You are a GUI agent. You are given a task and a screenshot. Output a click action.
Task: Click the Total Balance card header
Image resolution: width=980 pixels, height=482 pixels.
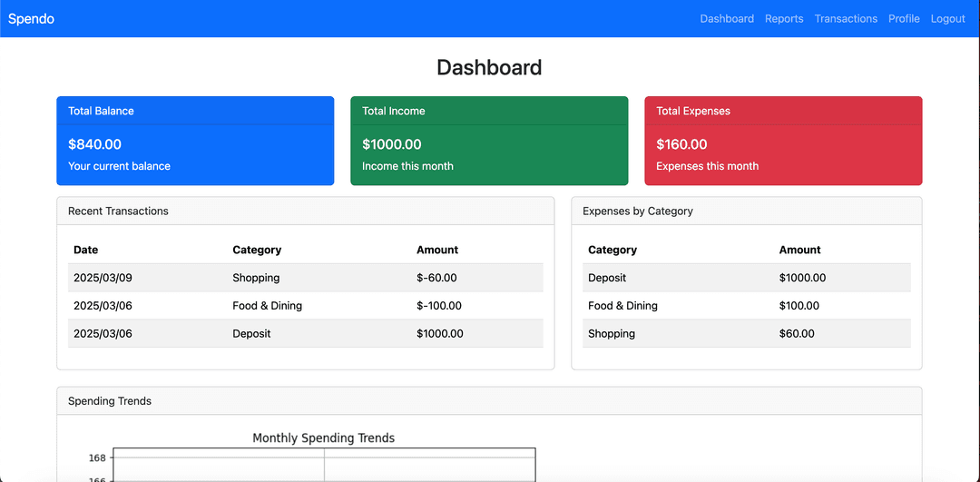click(x=195, y=111)
